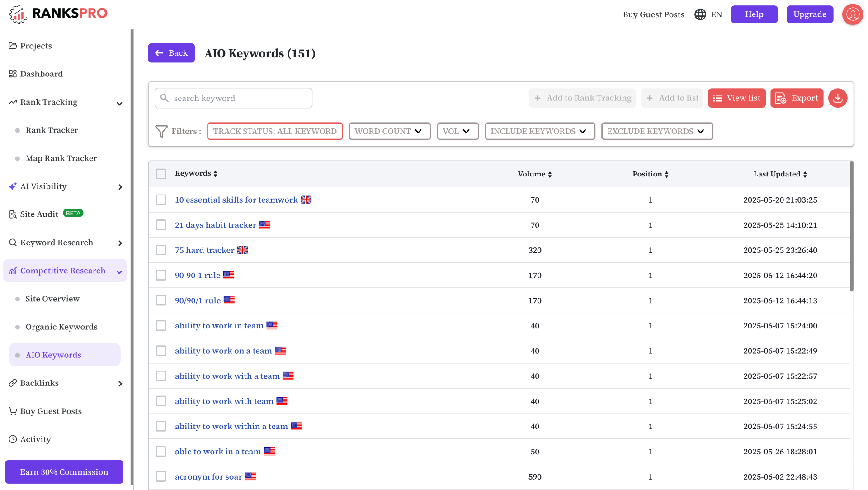Click the round download icon button

[838, 98]
